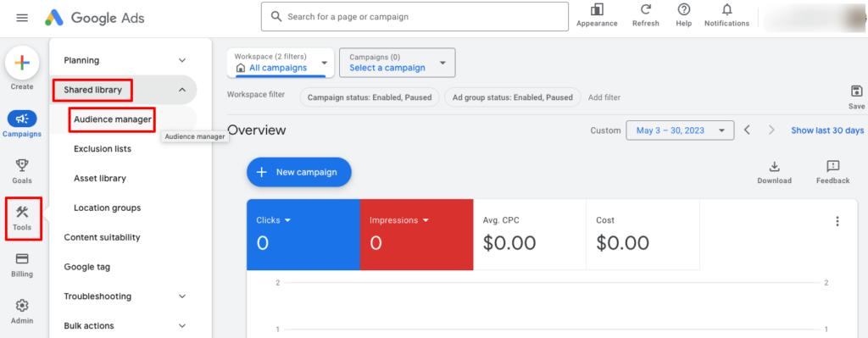
Task: Open the date range dropdown May 3 – 30, 2023
Action: (680, 130)
